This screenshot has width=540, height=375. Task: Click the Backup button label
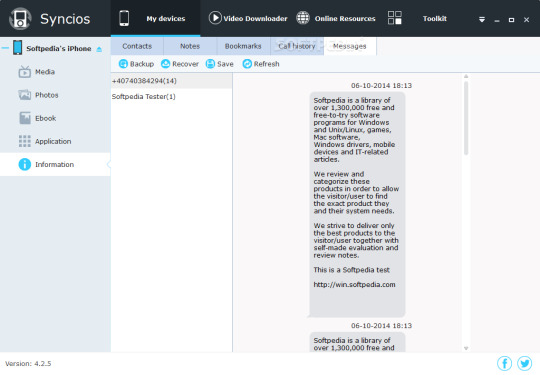142,64
